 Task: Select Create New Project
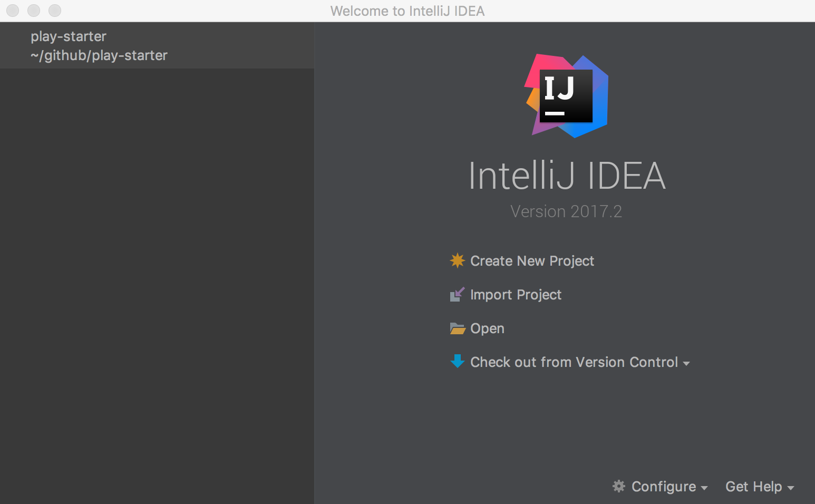pyautogui.click(x=532, y=261)
